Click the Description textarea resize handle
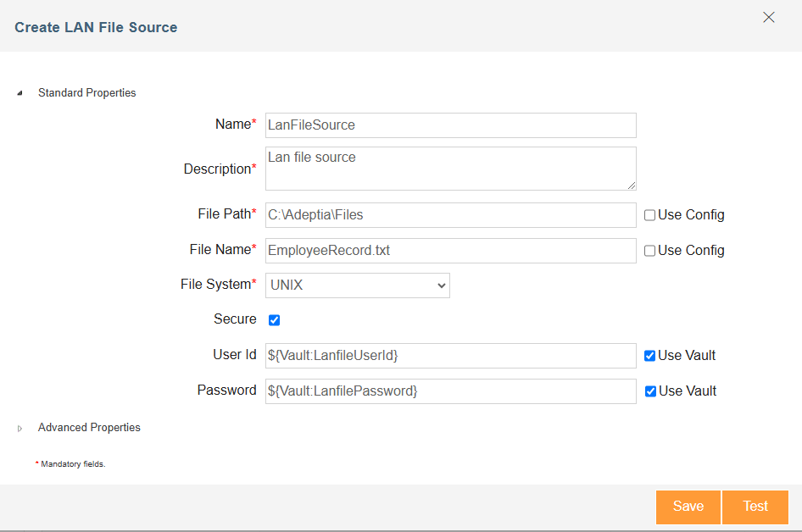802x532 pixels. pyautogui.click(x=632, y=186)
